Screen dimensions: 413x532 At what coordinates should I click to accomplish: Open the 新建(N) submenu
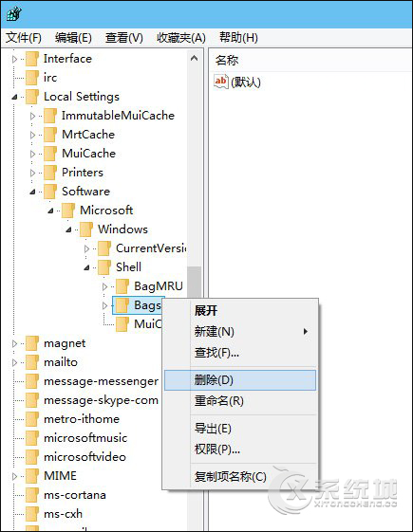[x=240, y=332]
